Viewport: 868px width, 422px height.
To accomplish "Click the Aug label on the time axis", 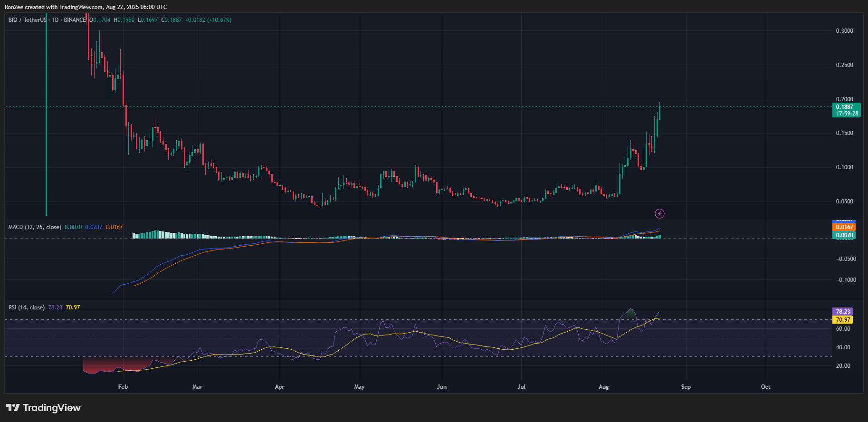I will (x=603, y=387).
